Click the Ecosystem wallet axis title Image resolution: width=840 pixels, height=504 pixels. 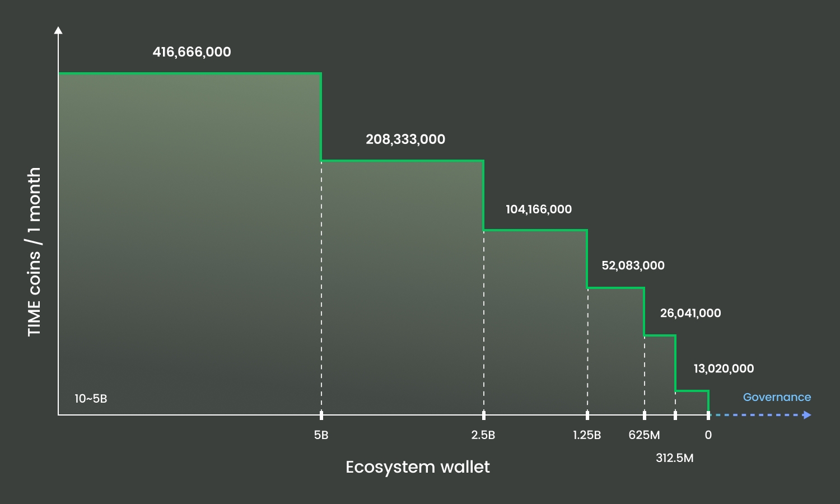coord(417,467)
